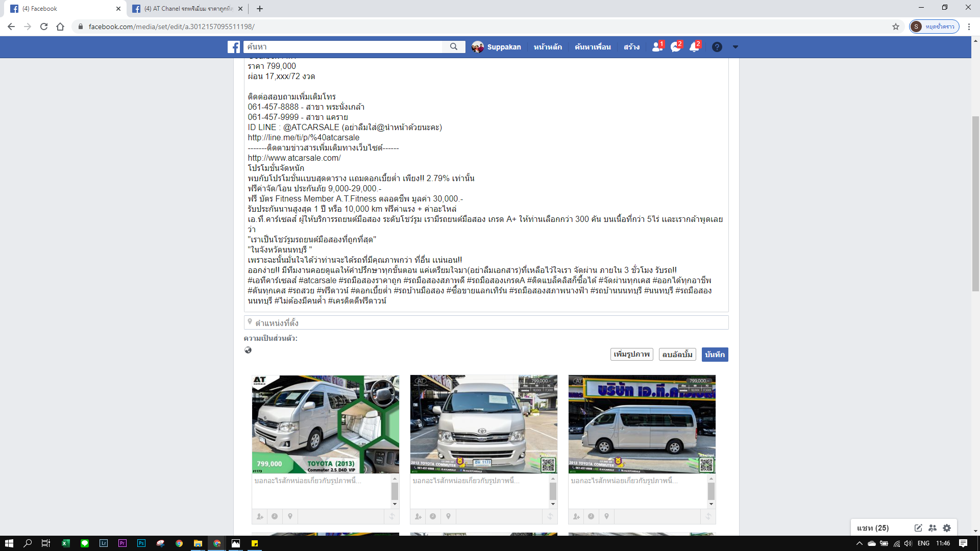Add location pin icon under first van photo
Screen dimensions: 980x551
click(x=290, y=516)
